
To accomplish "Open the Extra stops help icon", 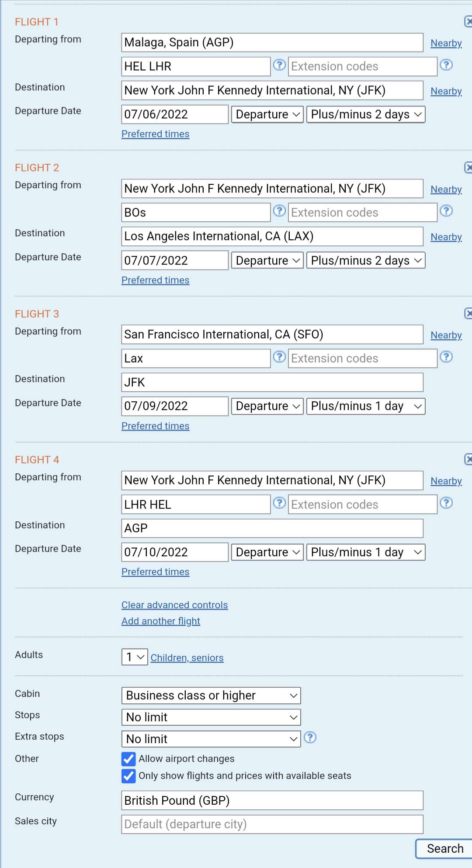I will (x=310, y=737).
